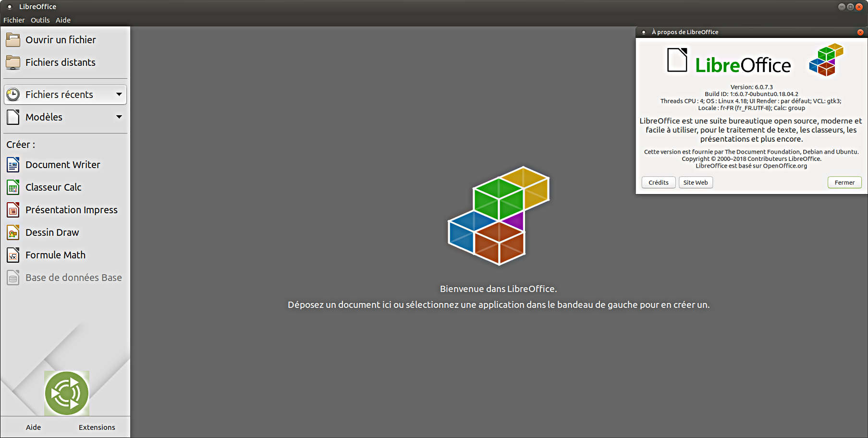Click the Build ID line in About dialog
This screenshot has width=868, height=438.
coord(752,94)
